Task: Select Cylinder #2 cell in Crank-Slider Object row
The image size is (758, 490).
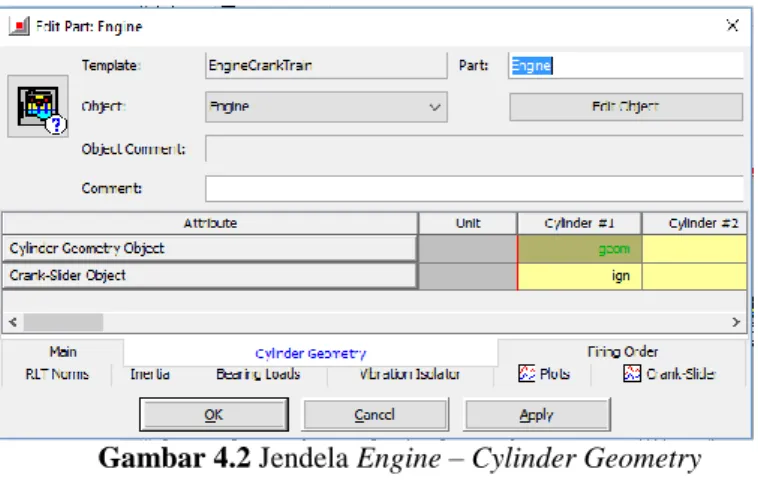Action: coord(694,276)
